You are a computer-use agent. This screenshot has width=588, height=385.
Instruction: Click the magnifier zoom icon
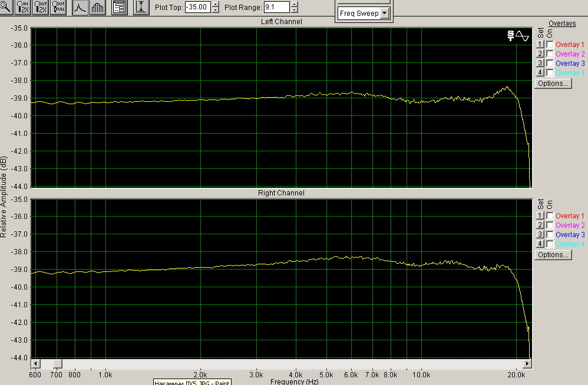coord(7,8)
